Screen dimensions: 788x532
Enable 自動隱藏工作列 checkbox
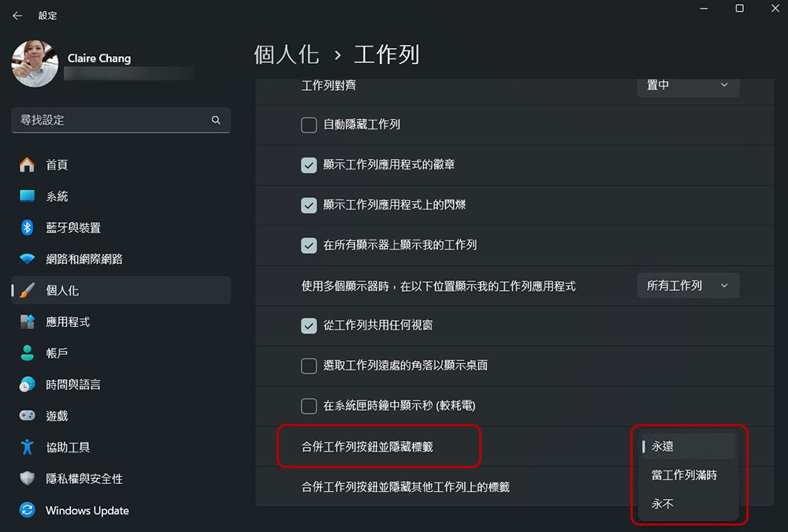[x=309, y=125]
